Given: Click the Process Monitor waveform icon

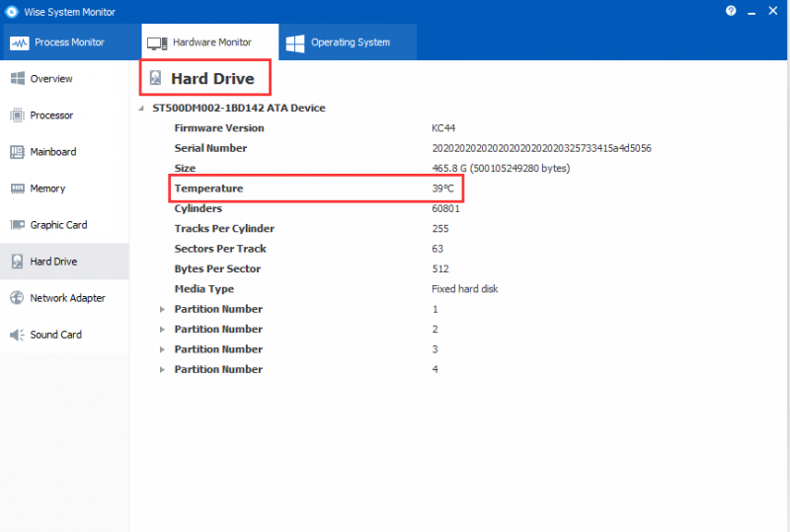Looking at the screenshot, I should point(19,43).
